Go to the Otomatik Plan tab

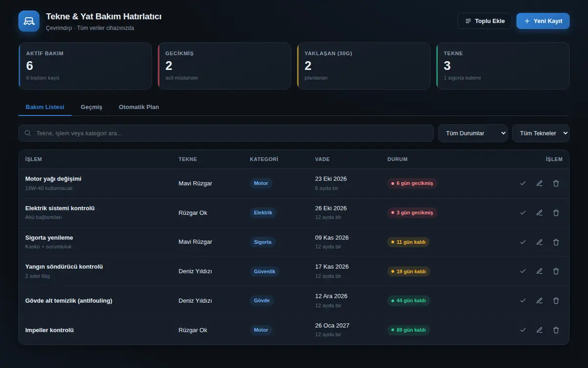click(x=139, y=107)
